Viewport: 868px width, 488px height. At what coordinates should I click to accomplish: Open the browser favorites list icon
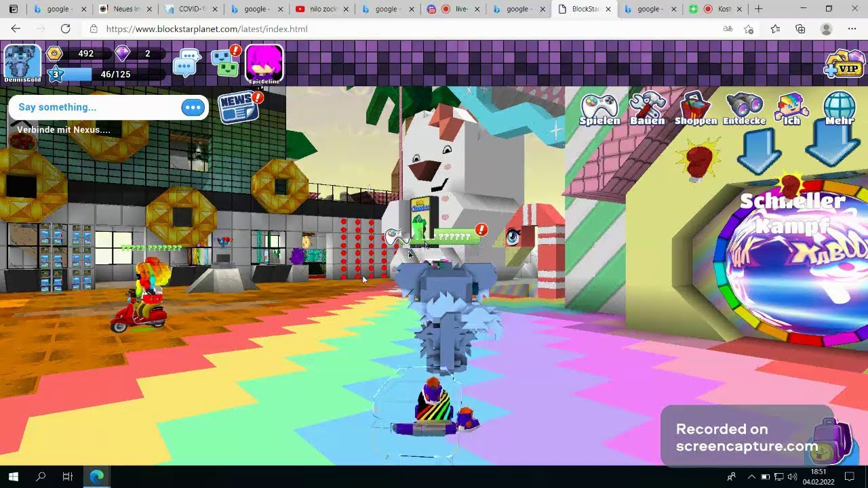(775, 29)
